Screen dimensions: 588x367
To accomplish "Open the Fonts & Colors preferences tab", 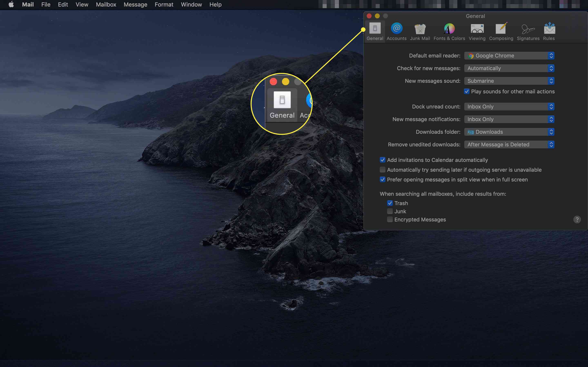I will 449,31.
